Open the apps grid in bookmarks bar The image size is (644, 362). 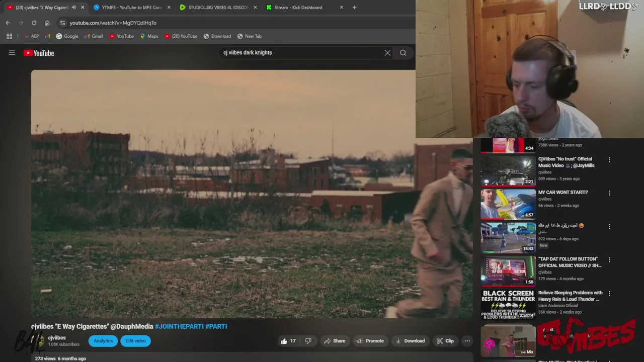9,36
